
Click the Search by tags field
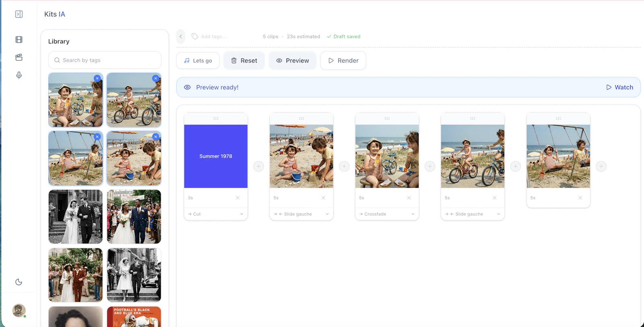[x=105, y=60]
